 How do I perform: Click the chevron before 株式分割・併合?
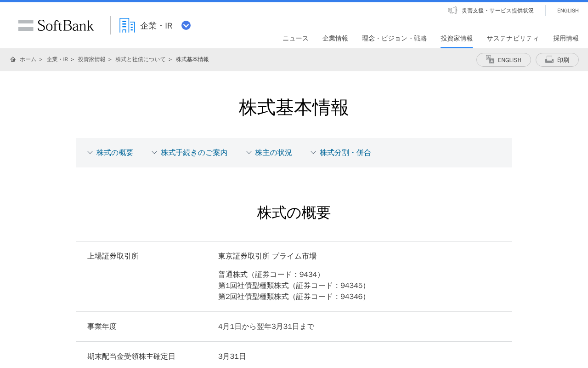click(x=313, y=152)
